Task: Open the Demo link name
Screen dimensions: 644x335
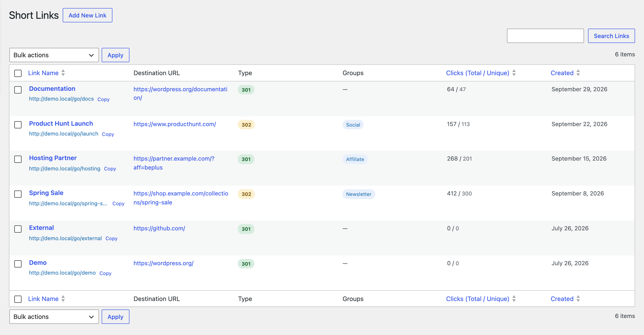Action: tap(38, 263)
